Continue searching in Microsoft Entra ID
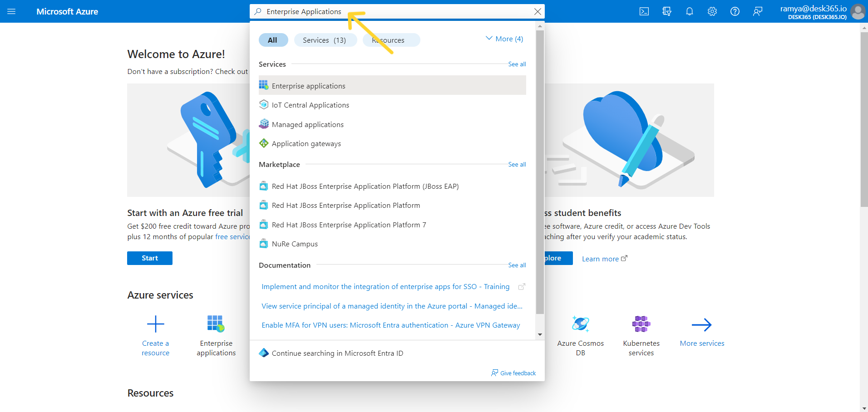 point(337,353)
